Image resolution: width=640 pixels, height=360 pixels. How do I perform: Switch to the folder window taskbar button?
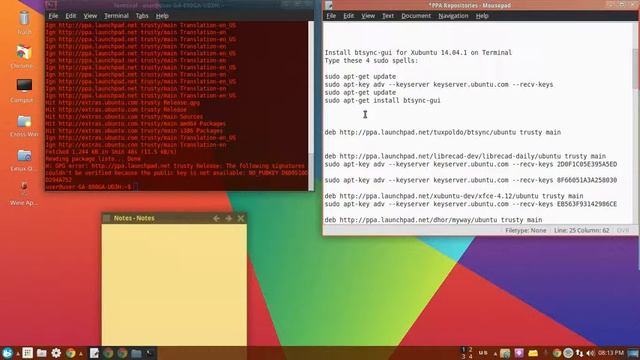click(136, 353)
